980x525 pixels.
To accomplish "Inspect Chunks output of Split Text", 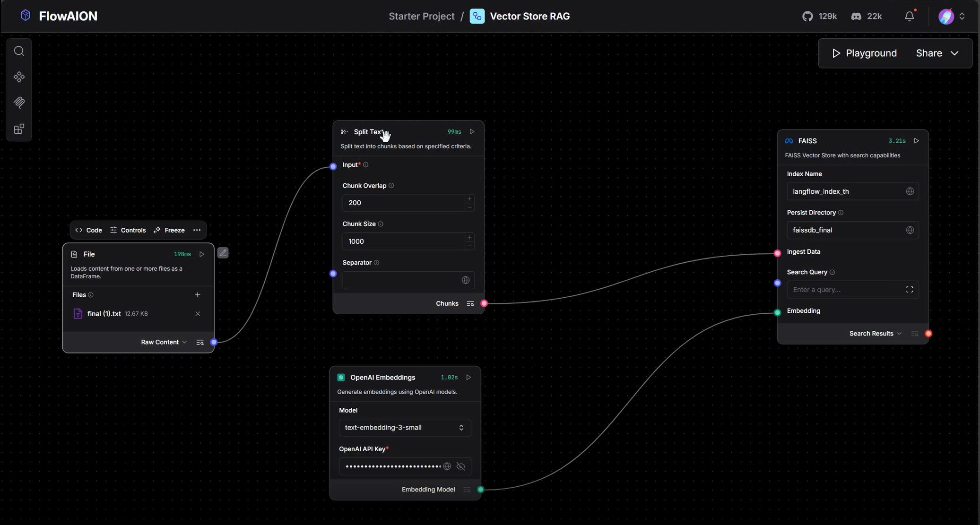I will [470, 303].
